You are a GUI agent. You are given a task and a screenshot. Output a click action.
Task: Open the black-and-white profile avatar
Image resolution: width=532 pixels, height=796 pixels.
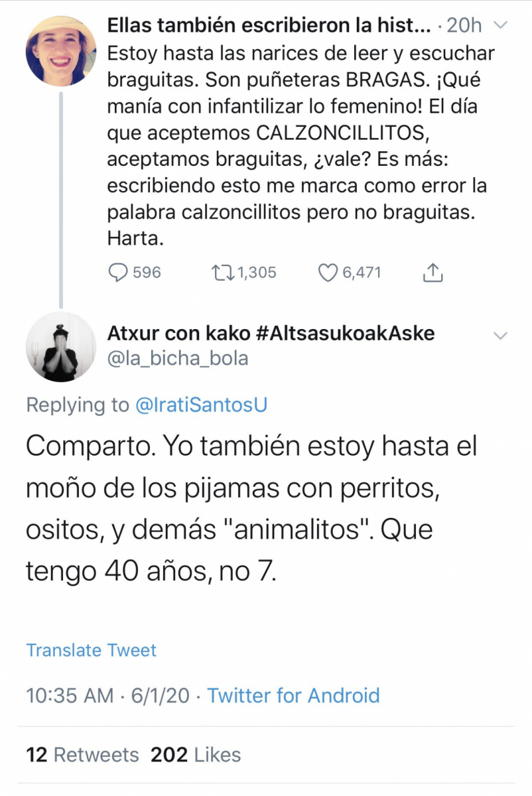[x=61, y=347]
